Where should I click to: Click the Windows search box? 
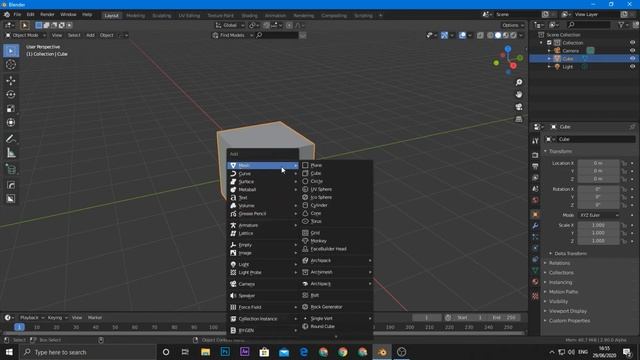tap(88, 352)
